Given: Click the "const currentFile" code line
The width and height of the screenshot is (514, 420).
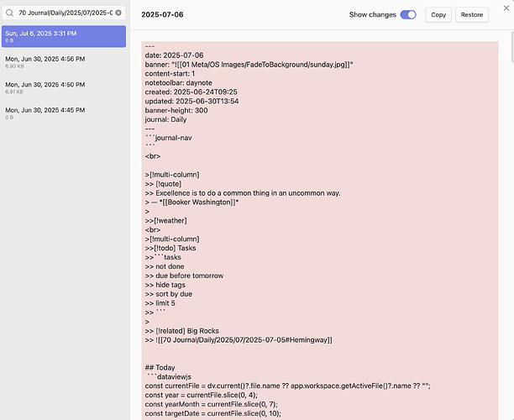Looking at the screenshot, I should [x=287, y=386].
